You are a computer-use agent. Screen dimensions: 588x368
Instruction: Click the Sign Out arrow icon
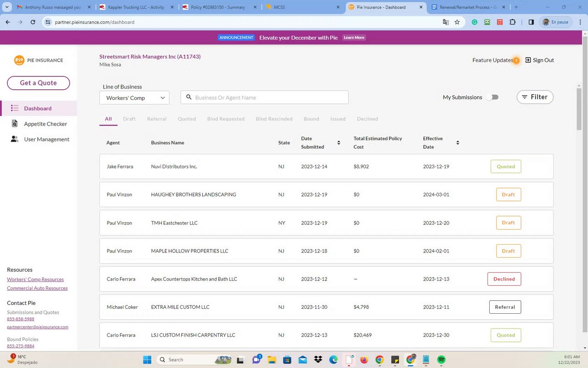(528, 60)
